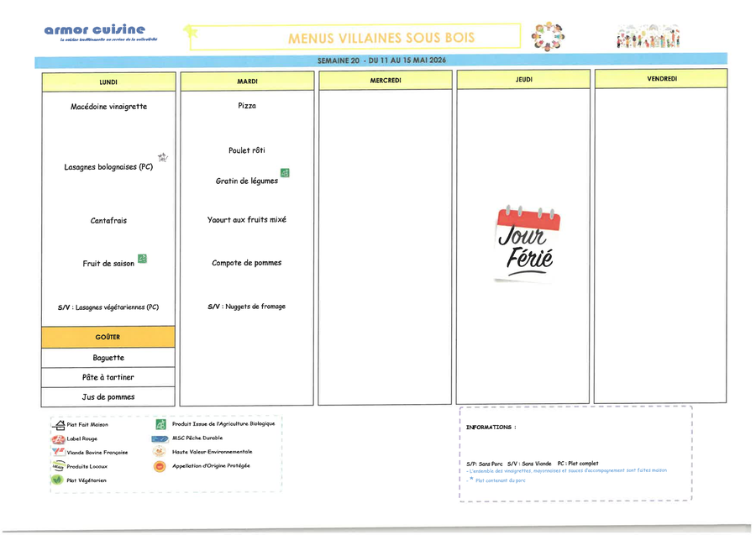This screenshot has height=535, width=756.
Task: Click the green Plat Végétarien leaf icon
Action: (x=58, y=480)
